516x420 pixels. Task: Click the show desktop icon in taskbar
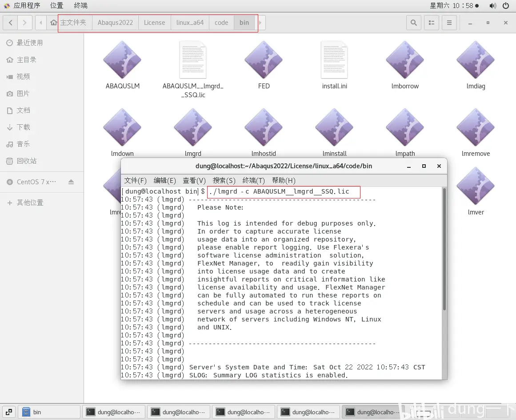(x=9, y=412)
